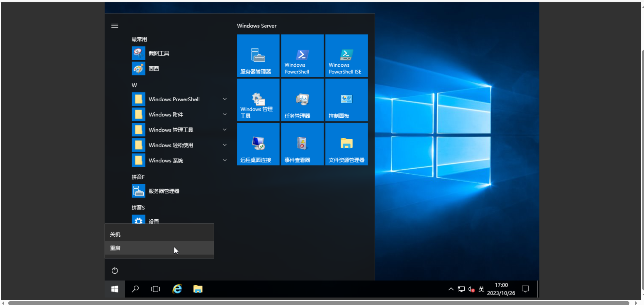Open 服务器管理器 in the app list

(179, 191)
